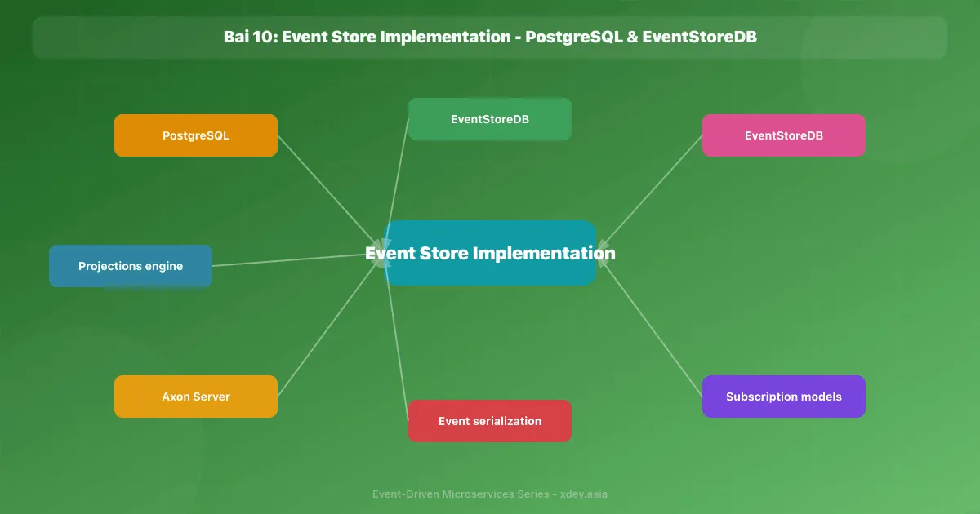Click the purple Subscription models node

tap(784, 397)
